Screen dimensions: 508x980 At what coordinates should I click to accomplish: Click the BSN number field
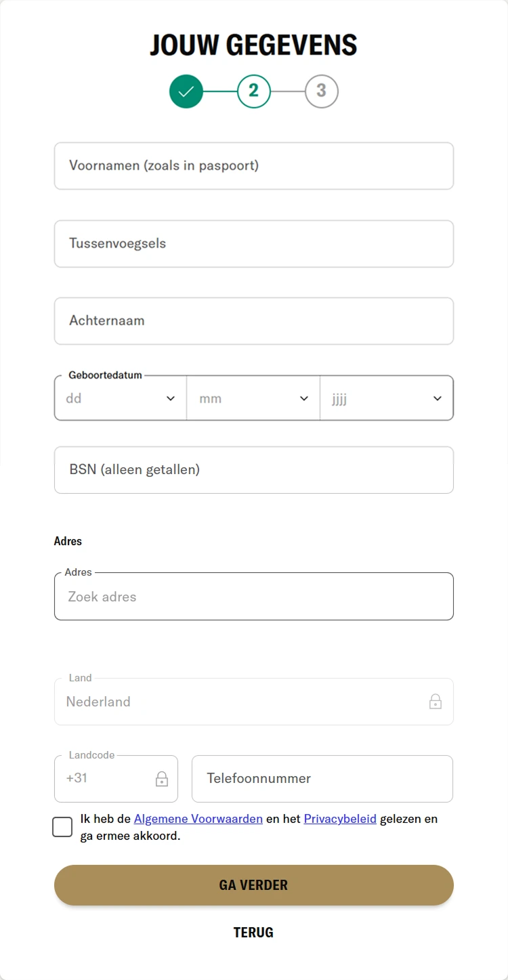click(254, 469)
